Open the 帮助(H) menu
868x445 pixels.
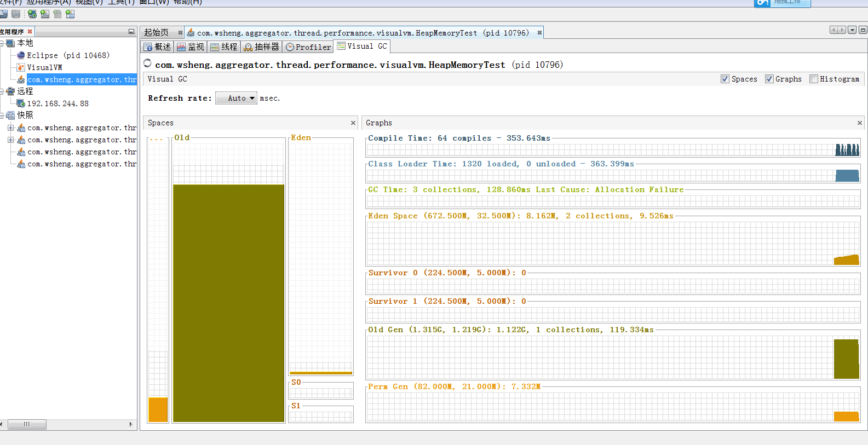pyautogui.click(x=187, y=2)
